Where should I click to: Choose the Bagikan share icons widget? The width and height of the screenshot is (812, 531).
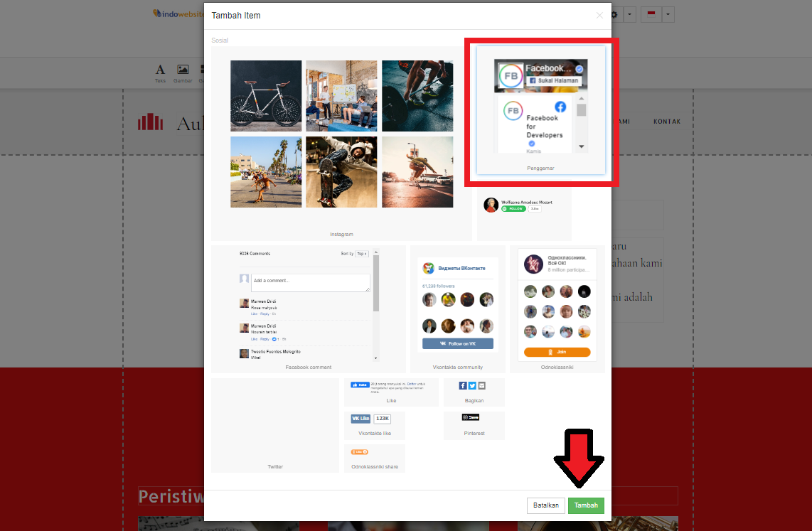tap(474, 392)
